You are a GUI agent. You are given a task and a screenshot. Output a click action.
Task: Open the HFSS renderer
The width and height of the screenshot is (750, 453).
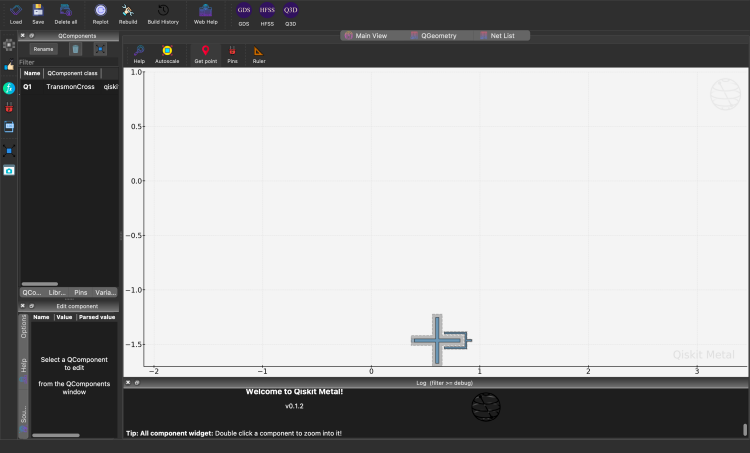pyautogui.click(x=267, y=14)
